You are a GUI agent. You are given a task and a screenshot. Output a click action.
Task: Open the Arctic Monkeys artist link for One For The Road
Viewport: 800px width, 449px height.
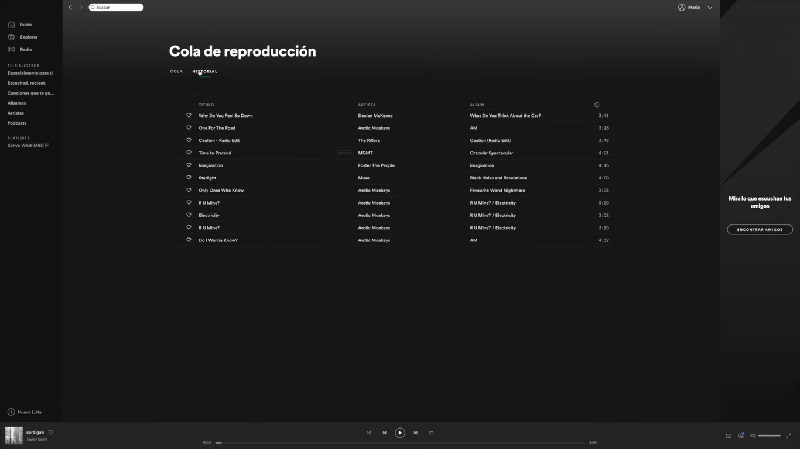click(373, 128)
